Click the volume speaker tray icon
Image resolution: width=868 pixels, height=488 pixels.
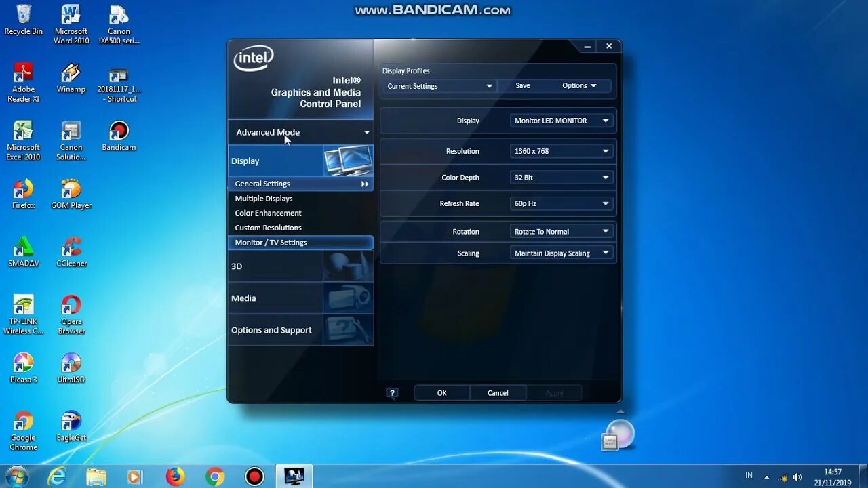797,477
